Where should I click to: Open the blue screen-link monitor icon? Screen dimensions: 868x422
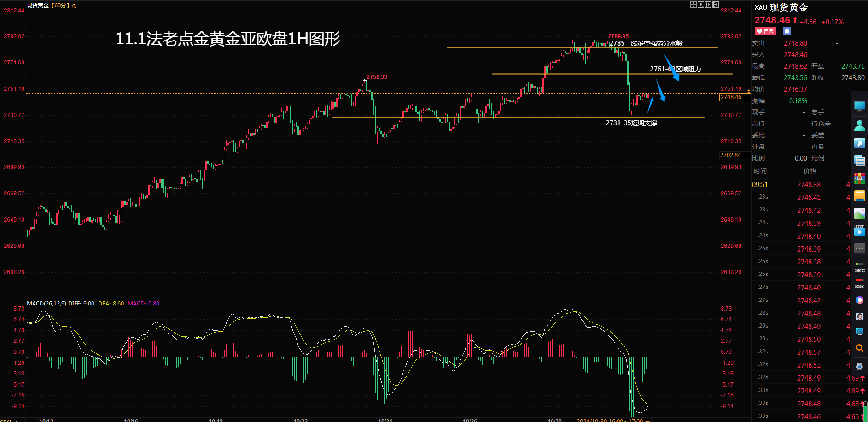tap(860, 332)
